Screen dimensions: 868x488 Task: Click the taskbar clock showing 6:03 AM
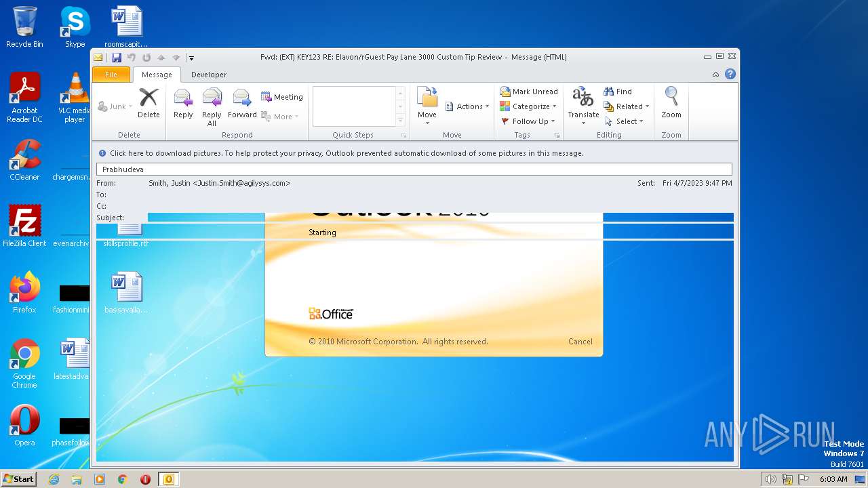coord(833,479)
